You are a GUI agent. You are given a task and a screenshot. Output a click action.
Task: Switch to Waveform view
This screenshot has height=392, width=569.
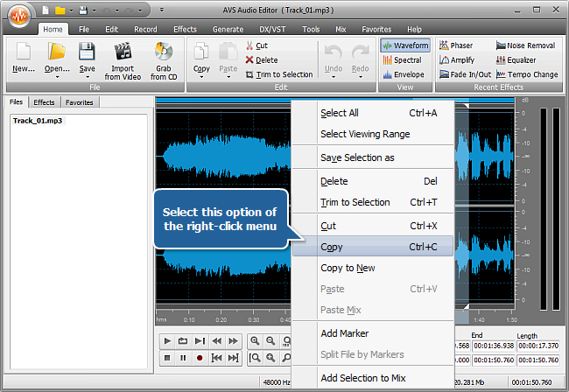(x=405, y=45)
